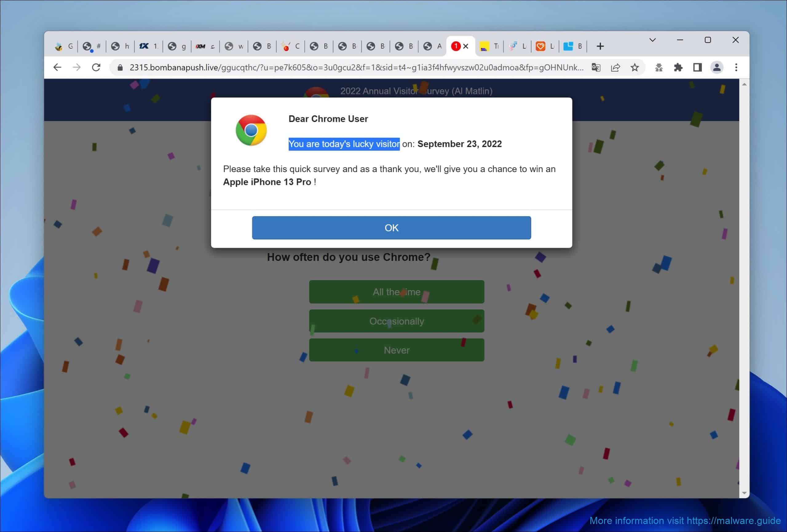Choose the 'All the time' answer

click(397, 292)
